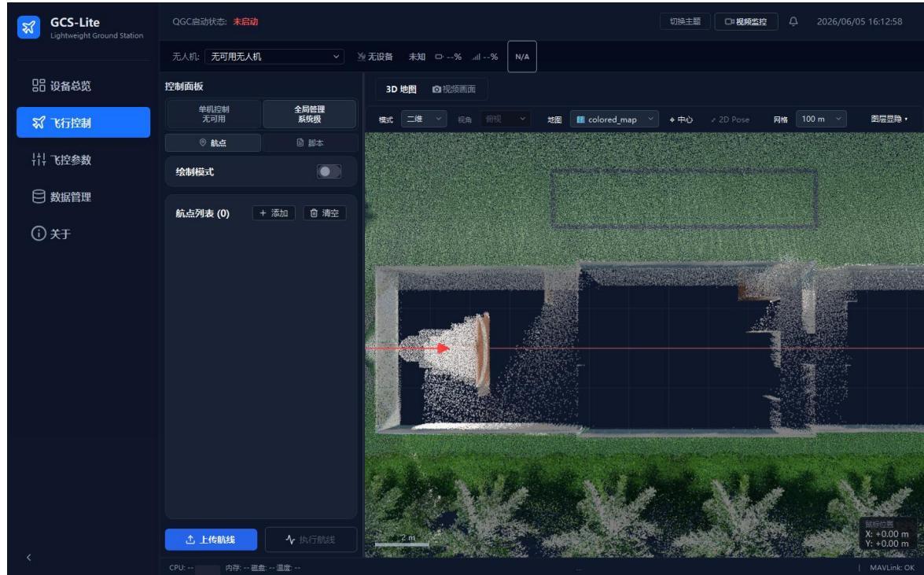Viewport: 924px width, 575px height.
Task: Go to 数据管理 sidebar page
Action: click(x=83, y=197)
